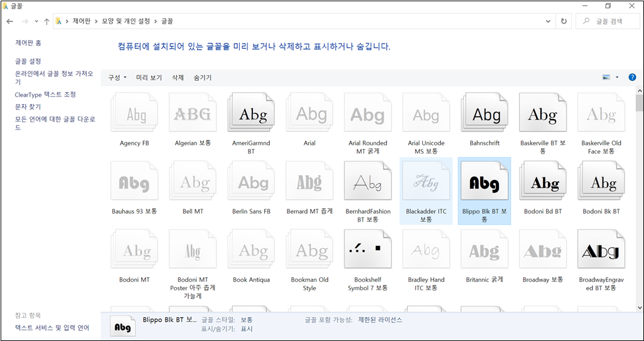Click the refresh button in address bar
The width and height of the screenshot is (644, 341).
click(564, 21)
